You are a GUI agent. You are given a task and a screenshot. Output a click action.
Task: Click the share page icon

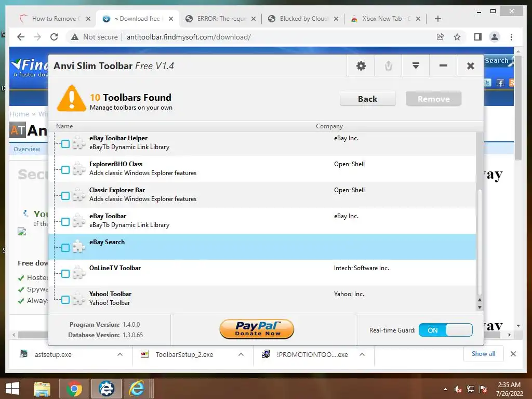(440, 37)
